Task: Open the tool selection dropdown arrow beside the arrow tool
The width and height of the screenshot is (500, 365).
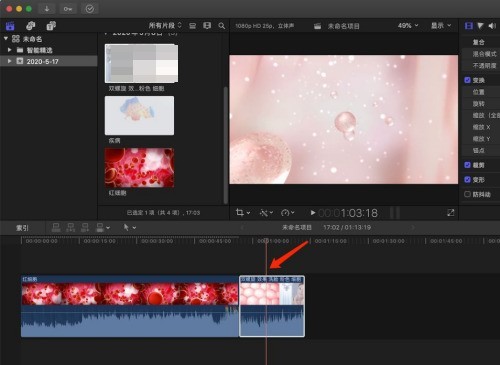Action: (x=134, y=228)
